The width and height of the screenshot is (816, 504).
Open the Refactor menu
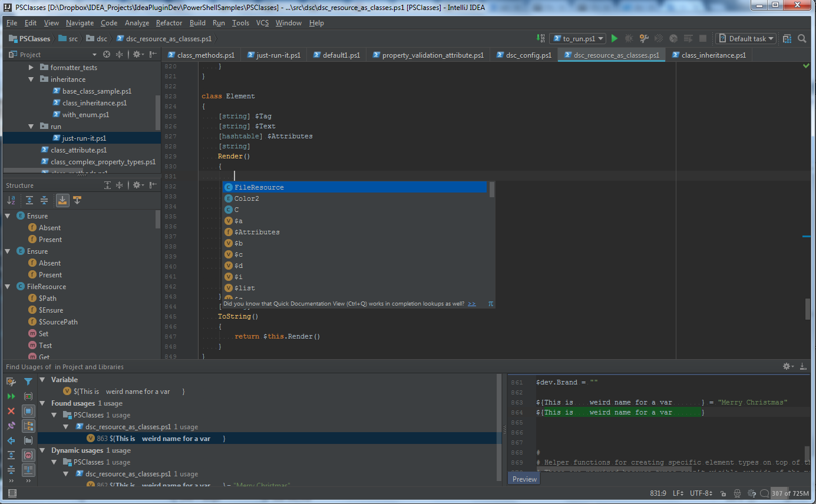169,23
